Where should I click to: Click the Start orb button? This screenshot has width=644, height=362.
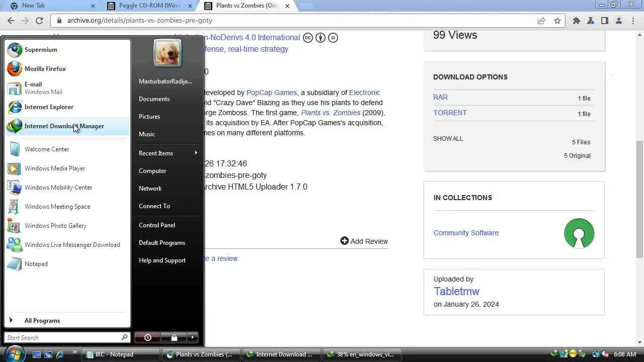click(15, 353)
